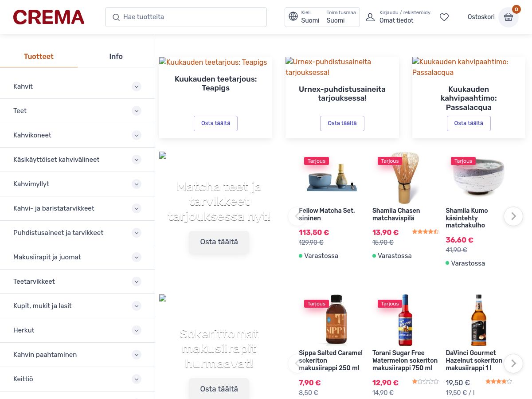
Task: Open Kahvi- ja baristatarvikkeet category
Action: coord(54,208)
